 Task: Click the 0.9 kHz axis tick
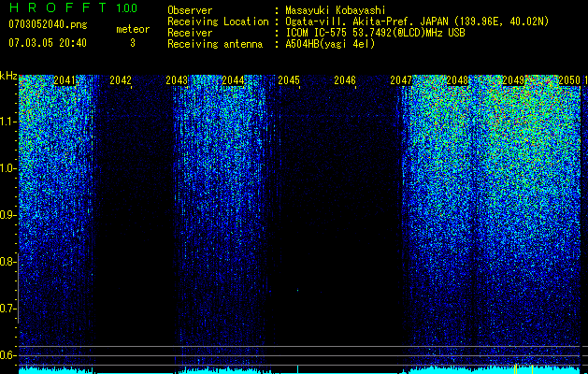[x=8, y=215]
